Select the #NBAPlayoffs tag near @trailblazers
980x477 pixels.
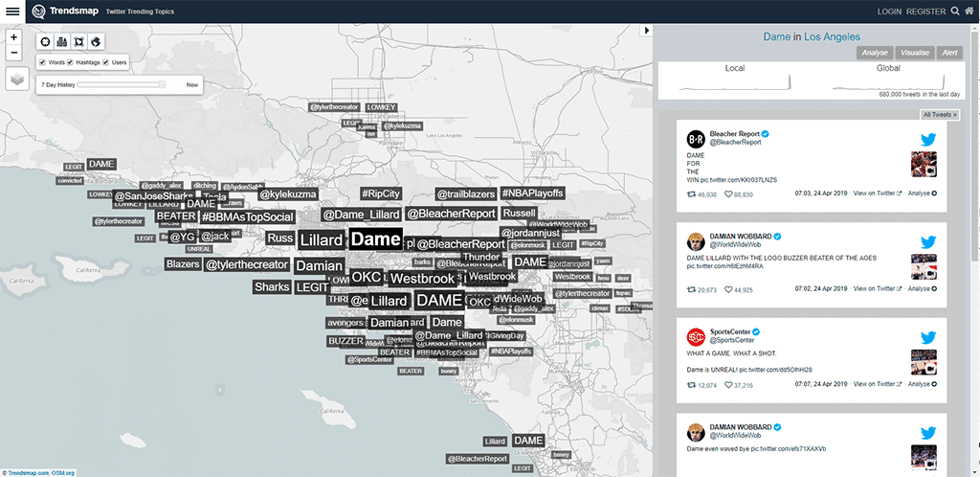click(x=533, y=193)
